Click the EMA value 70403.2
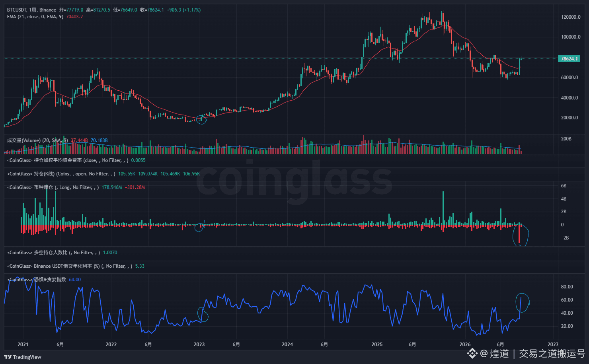This screenshot has width=589, height=364. tap(74, 17)
